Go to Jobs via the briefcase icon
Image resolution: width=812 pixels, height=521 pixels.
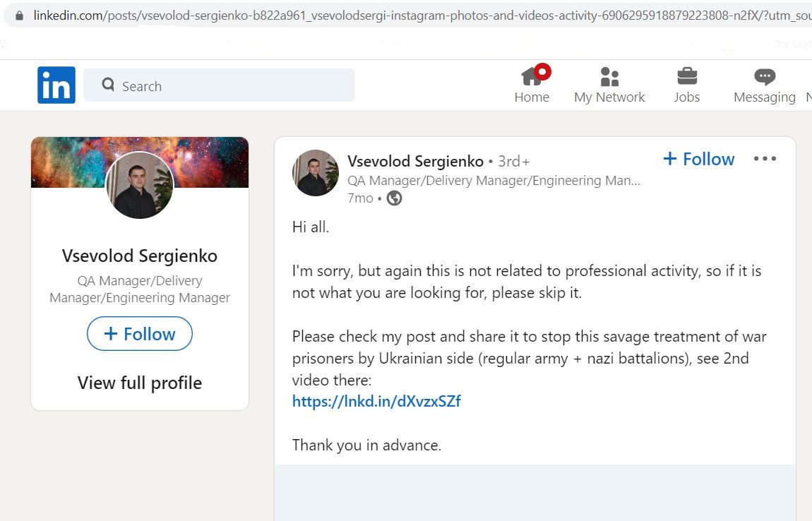[x=687, y=85]
